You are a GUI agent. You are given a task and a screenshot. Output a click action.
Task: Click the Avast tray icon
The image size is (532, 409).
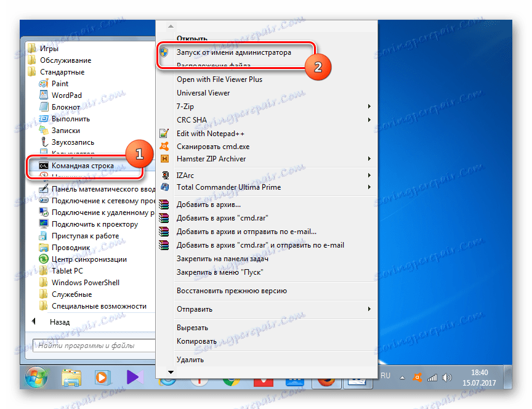pyautogui.click(x=417, y=378)
